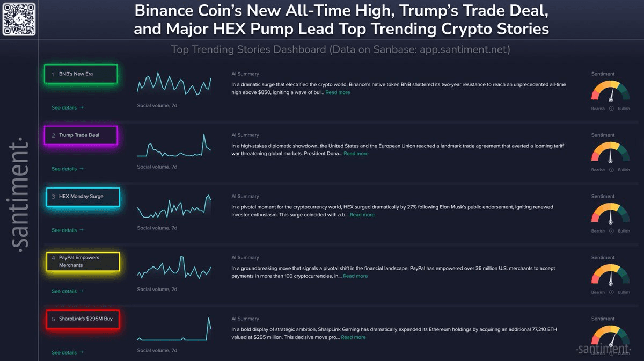Click the QR code in top corner

pos(19,19)
